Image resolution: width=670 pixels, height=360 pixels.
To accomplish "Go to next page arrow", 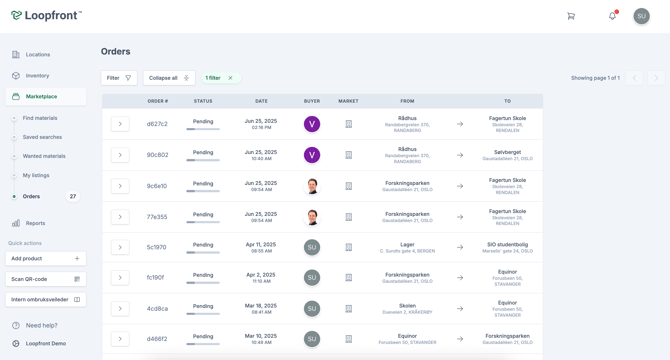I will point(656,78).
